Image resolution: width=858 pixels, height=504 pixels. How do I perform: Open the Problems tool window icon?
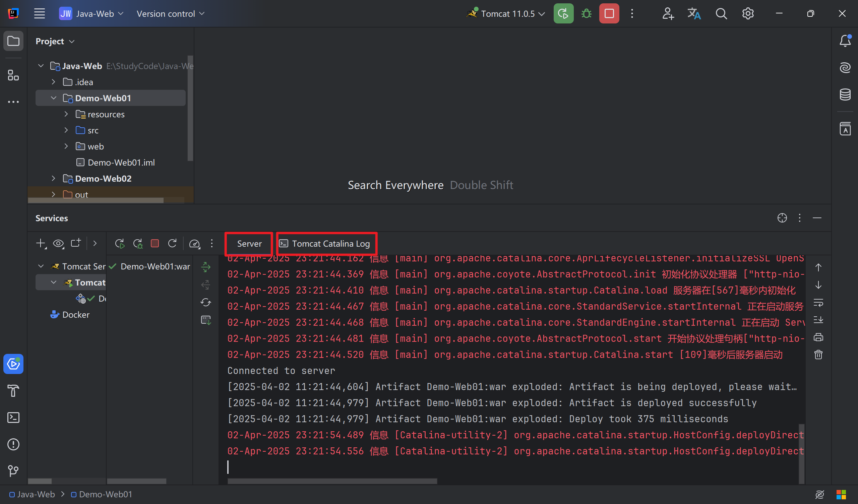pos(13,444)
